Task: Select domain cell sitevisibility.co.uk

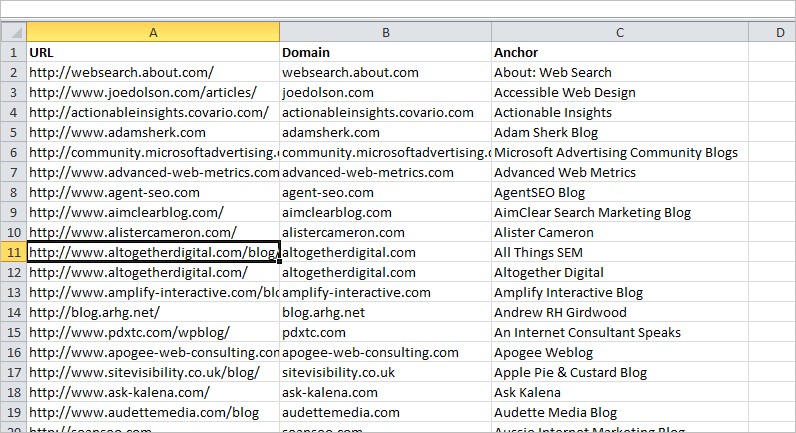Action: [x=385, y=372]
